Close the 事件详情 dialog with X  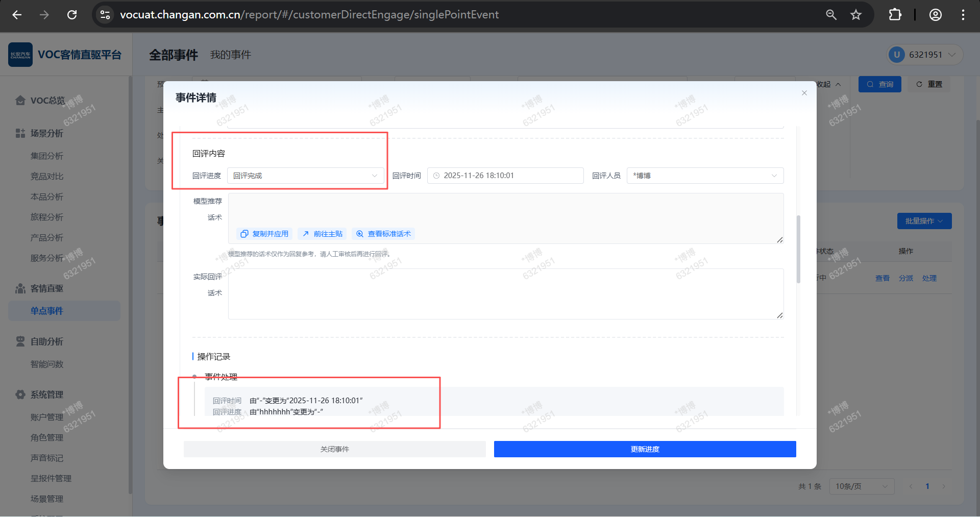(x=804, y=93)
